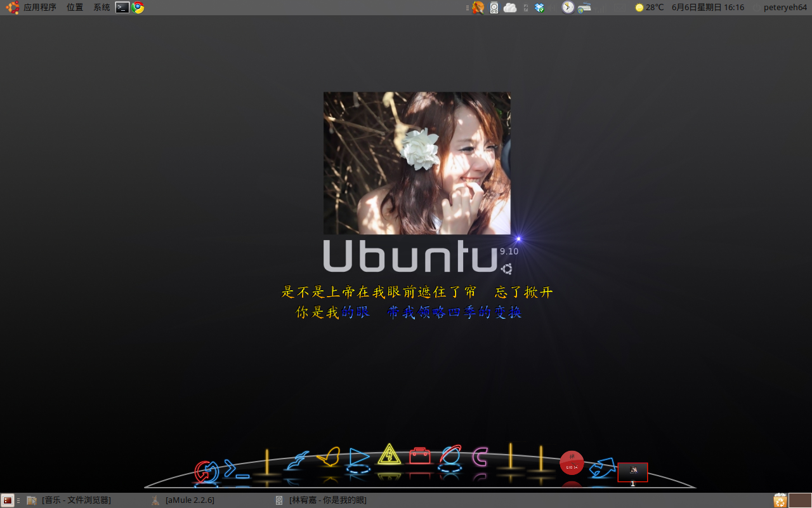Screen dimensions: 812x508
Task: Select the workspace box on the bottom panel
Action: (x=800, y=500)
